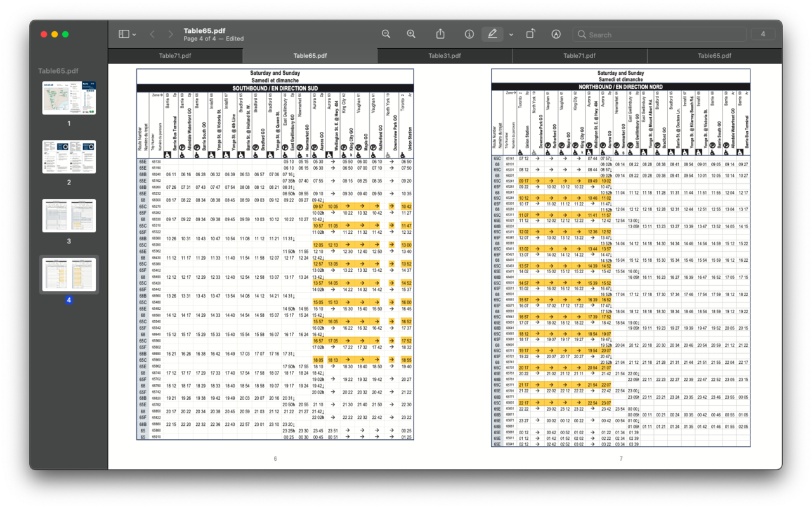812x509 pixels.
Task: Click Samedi et dimanche above the Northbound table
Action: click(x=620, y=79)
